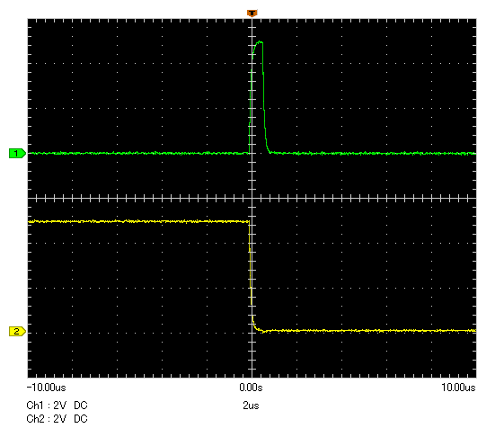Click the green baseline after the pulse

(373, 154)
